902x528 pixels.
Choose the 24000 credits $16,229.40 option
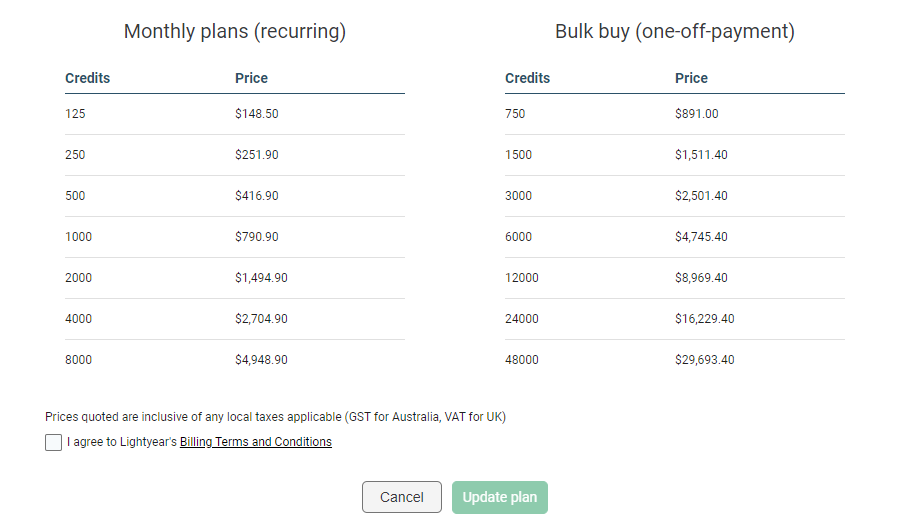coord(675,319)
